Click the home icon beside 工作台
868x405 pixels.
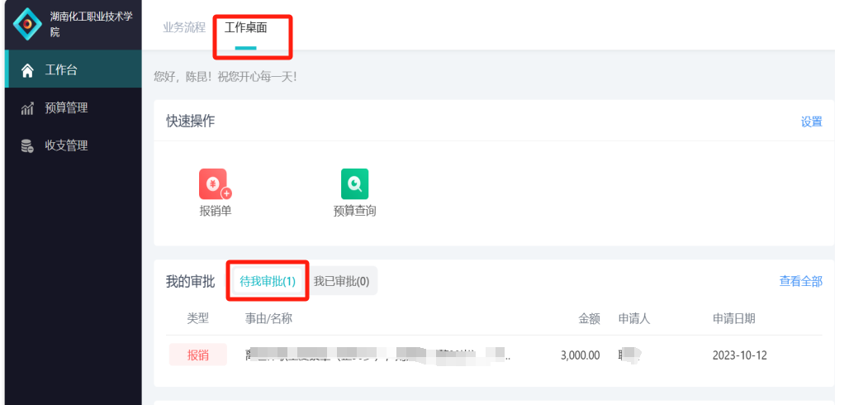27,70
